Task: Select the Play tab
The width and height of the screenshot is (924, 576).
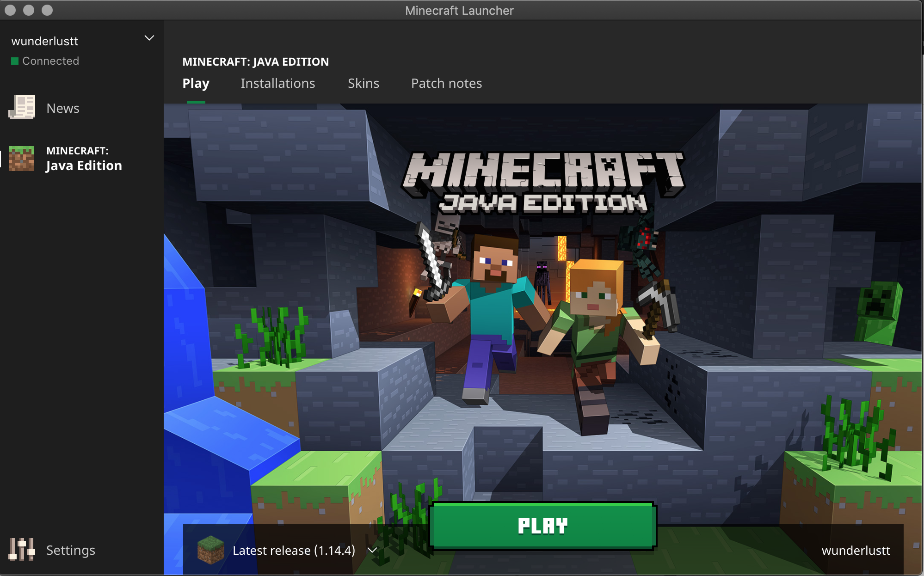Action: click(196, 83)
